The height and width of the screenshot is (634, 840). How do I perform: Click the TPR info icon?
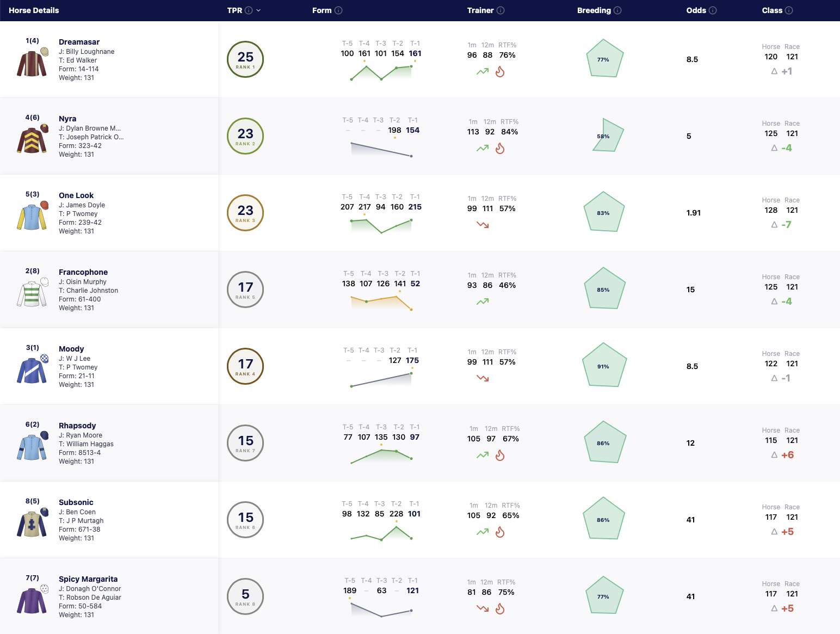(x=249, y=10)
